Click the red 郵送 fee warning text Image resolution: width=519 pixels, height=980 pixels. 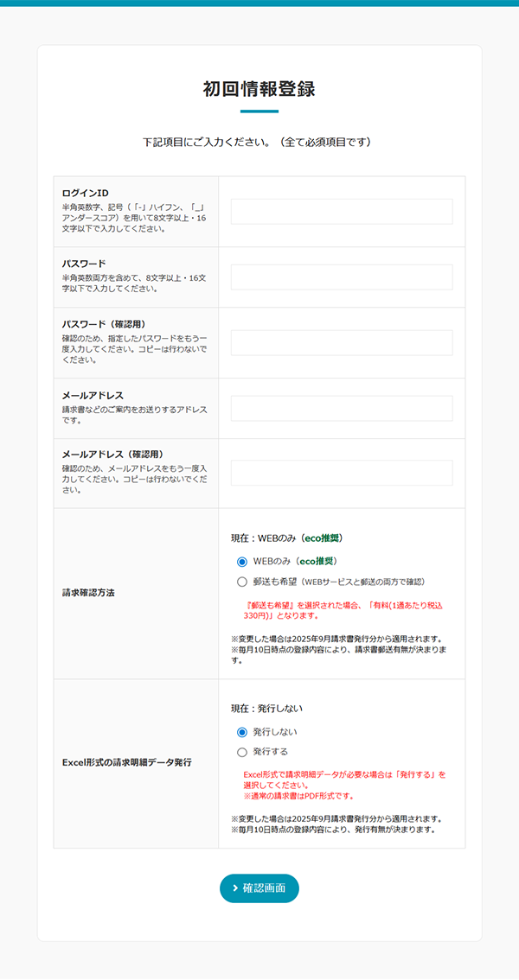[x=343, y=611]
